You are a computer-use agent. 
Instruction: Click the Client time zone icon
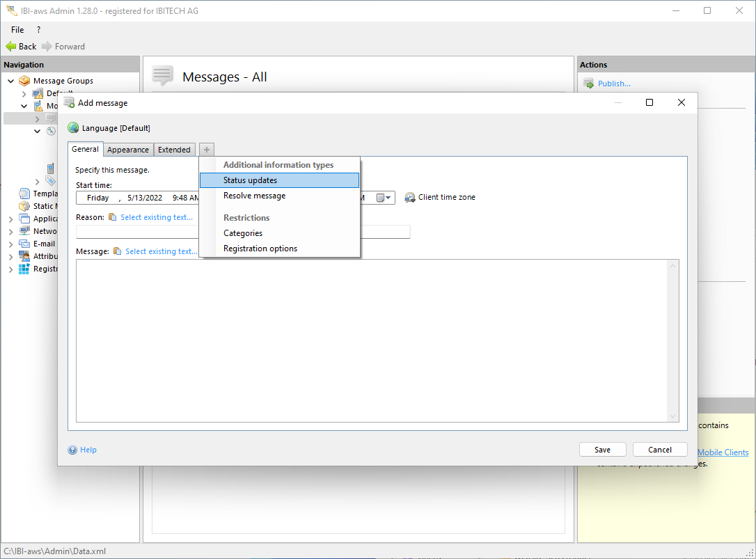click(x=410, y=198)
